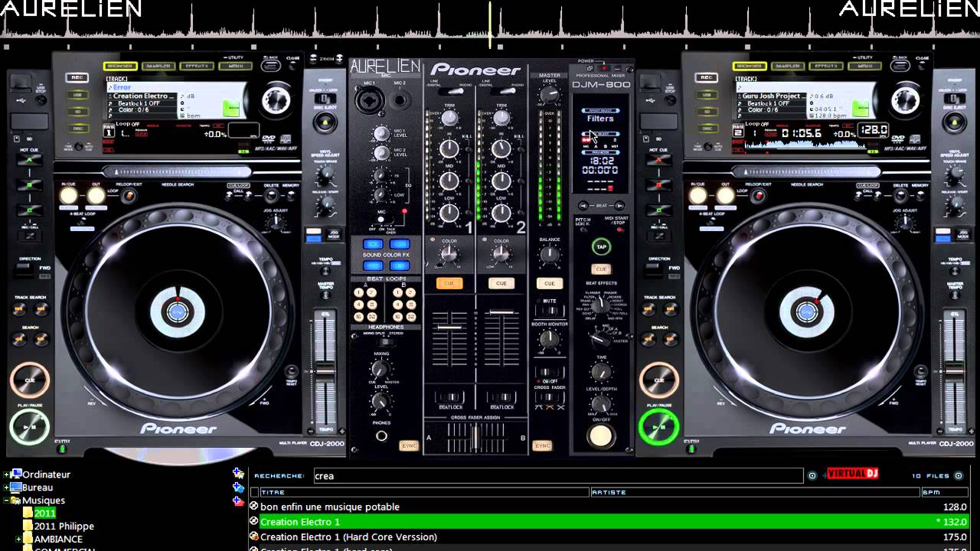
Task: Set loop IN/CUE on right deck
Action: [698, 195]
